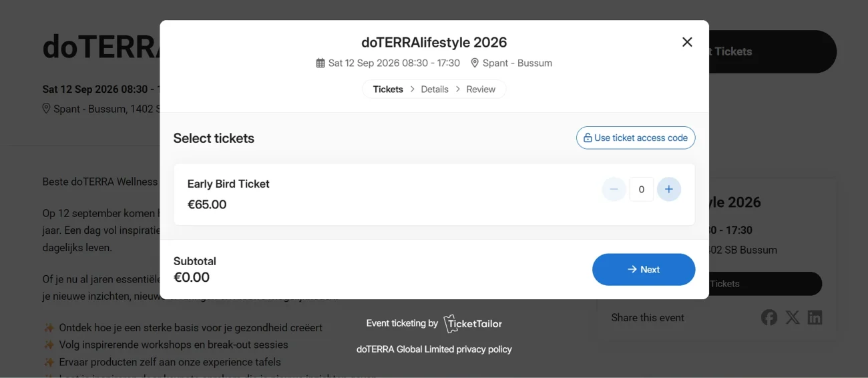This screenshot has width=868, height=378.
Task: Click the Early Bird Ticket name
Action: [x=228, y=184]
